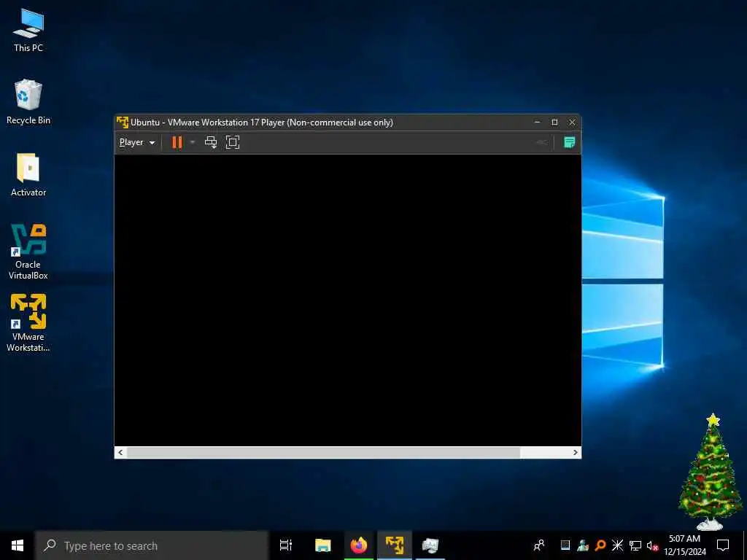
Task: Click the user figure tray icon
Action: click(x=583, y=545)
